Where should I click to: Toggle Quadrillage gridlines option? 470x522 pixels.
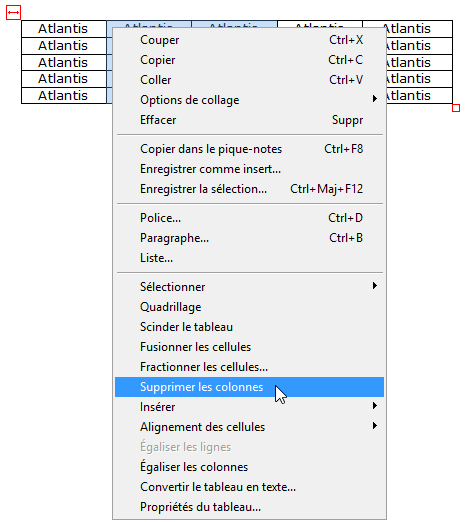tap(249, 307)
